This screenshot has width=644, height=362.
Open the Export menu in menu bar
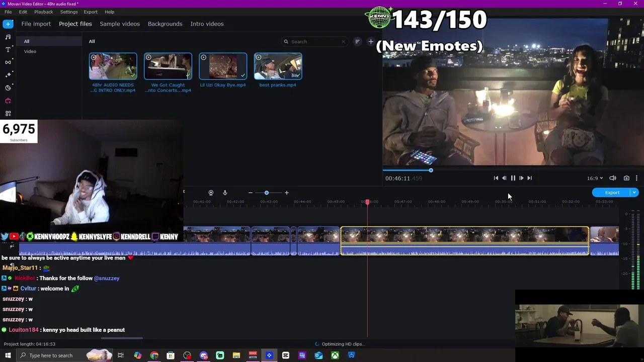[91, 12]
